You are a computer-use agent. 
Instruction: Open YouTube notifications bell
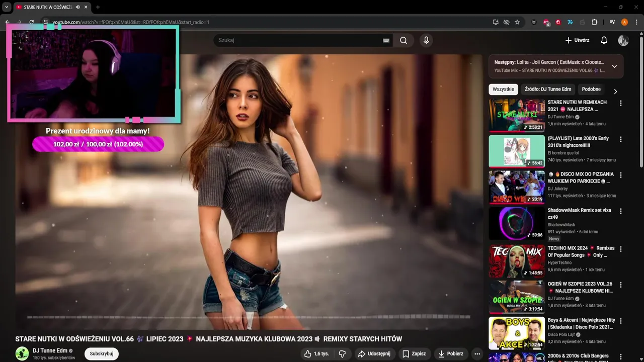[604, 40]
